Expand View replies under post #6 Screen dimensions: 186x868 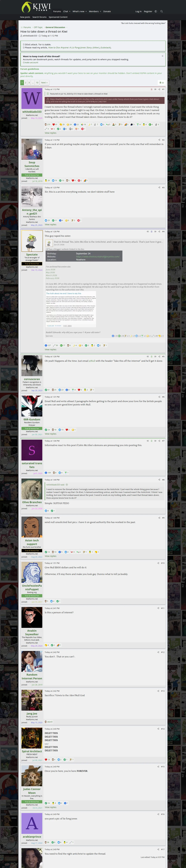(51, 434)
